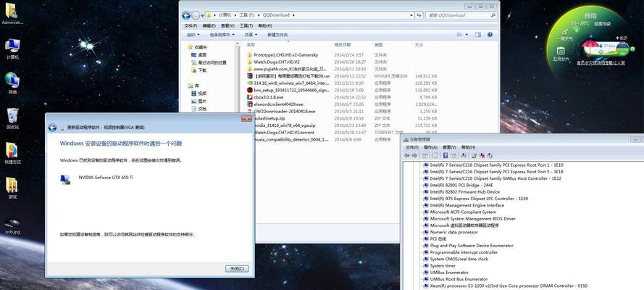
Task: Click the Explorer change-view icon
Action: click(x=459, y=35)
